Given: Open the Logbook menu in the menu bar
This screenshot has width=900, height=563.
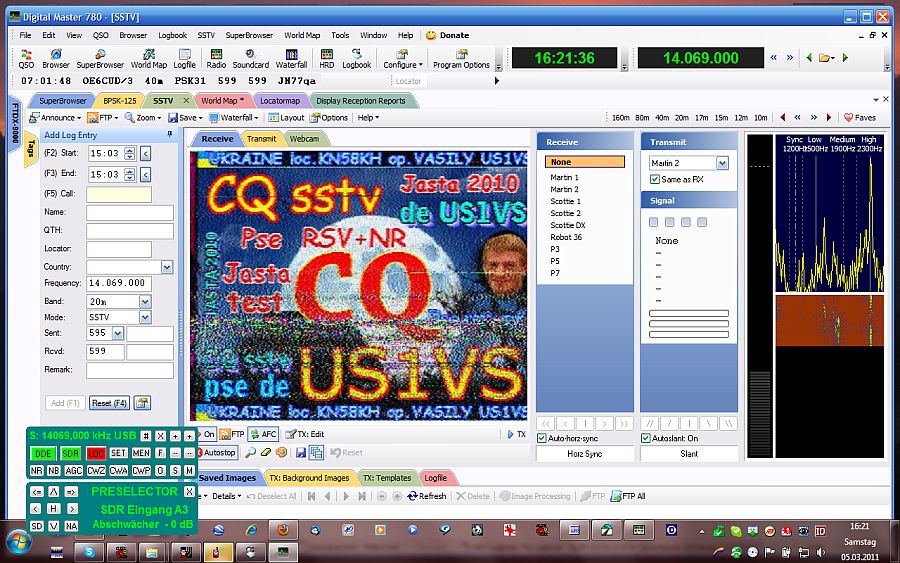Looking at the screenshot, I should coord(170,35).
